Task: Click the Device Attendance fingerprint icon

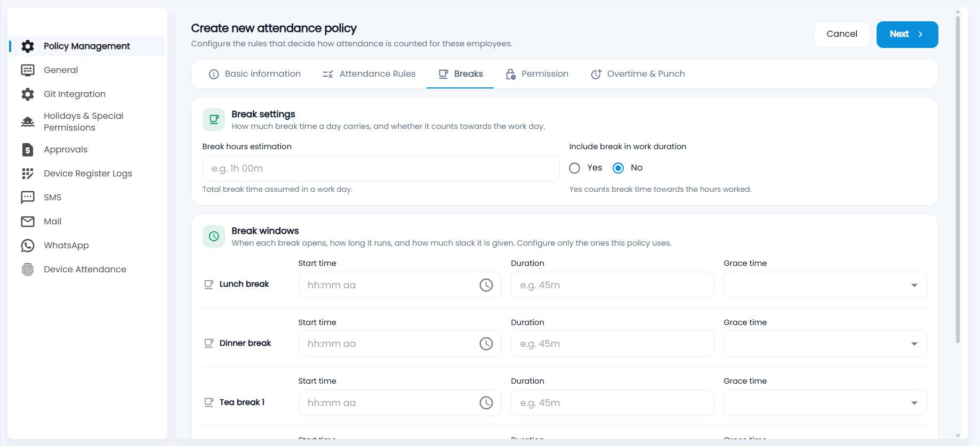Action: (28, 270)
